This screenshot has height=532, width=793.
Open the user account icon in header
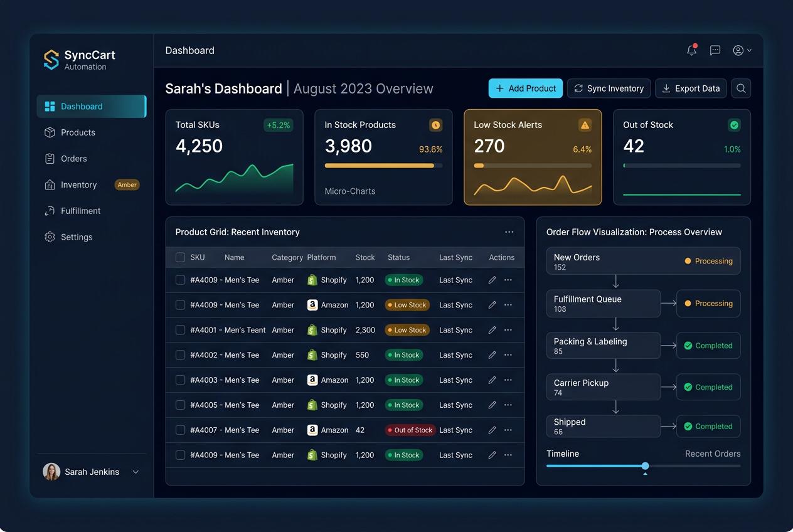click(738, 50)
